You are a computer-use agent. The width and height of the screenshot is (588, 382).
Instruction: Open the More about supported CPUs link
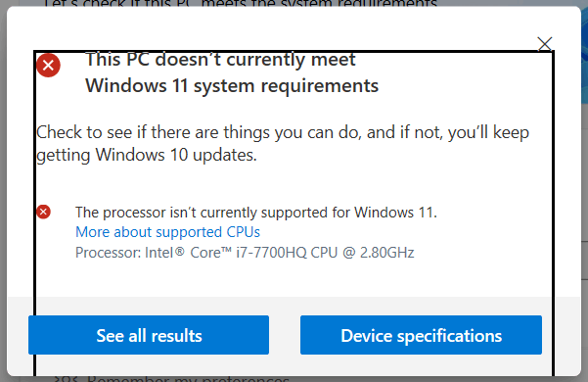(167, 232)
